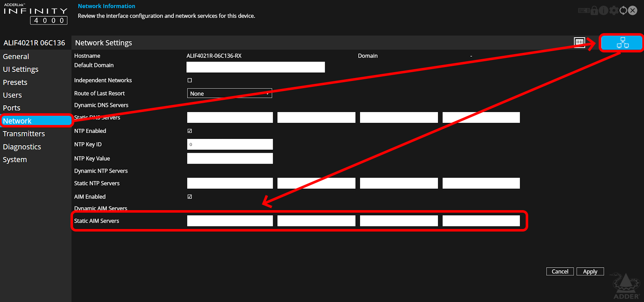Click the fourth Static NTP Servers field
644x302 pixels.
(481, 183)
